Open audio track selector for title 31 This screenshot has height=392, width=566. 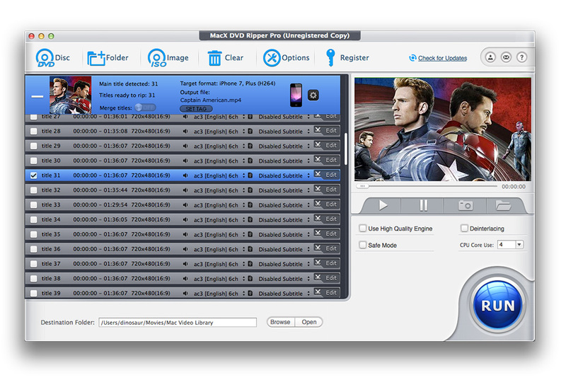[x=243, y=175]
